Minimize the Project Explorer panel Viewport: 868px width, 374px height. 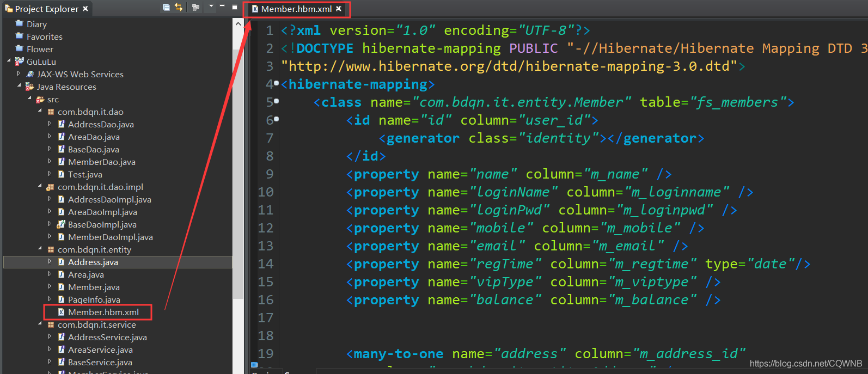[x=222, y=7]
